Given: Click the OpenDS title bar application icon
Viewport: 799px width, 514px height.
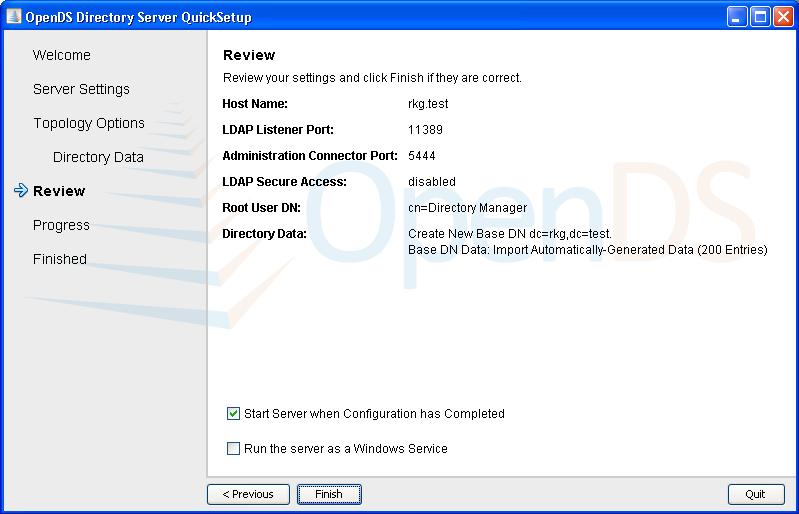Looking at the screenshot, I should click(14, 16).
